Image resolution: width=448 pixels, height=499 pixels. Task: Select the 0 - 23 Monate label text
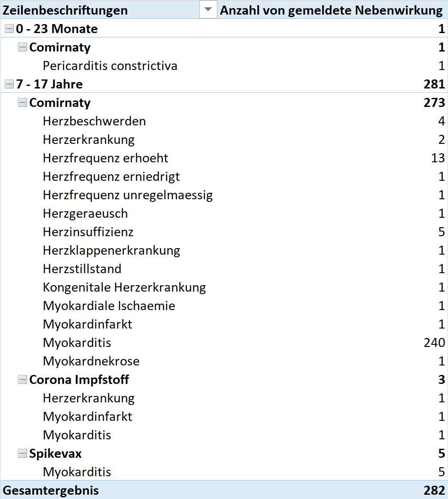click(x=57, y=29)
